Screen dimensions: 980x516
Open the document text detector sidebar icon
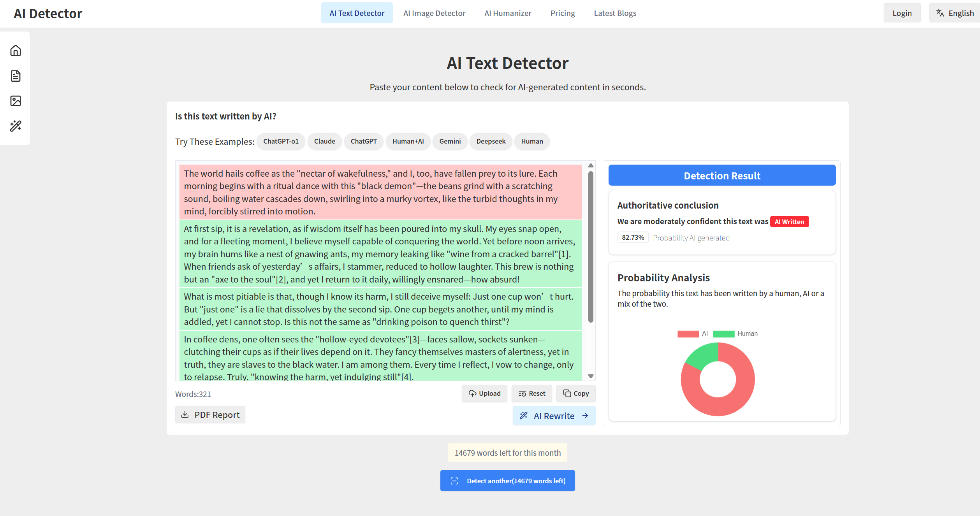tap(16, 76)
